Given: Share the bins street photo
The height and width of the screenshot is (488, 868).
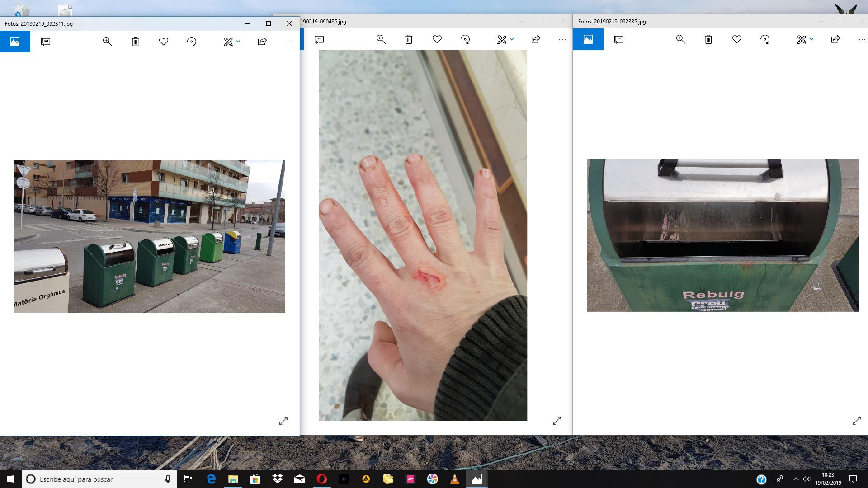Looking at the screenshot, I should (262, 42).
